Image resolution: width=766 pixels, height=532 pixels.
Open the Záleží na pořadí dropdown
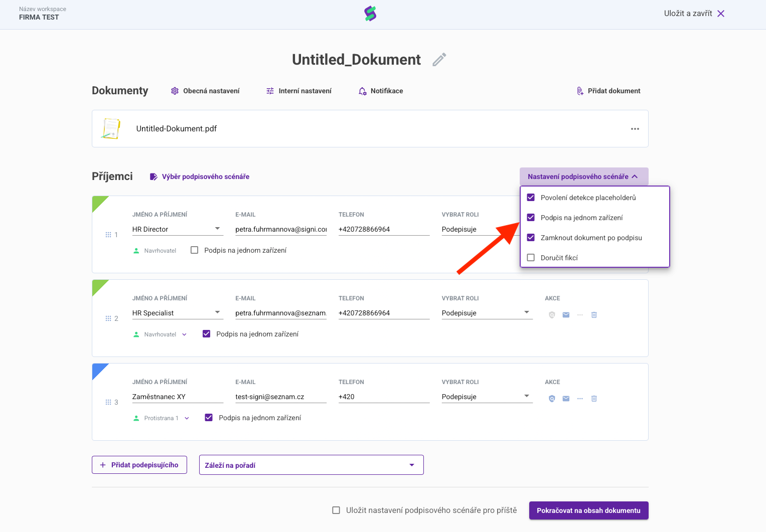pyautogui.click(x=311, y=465)
